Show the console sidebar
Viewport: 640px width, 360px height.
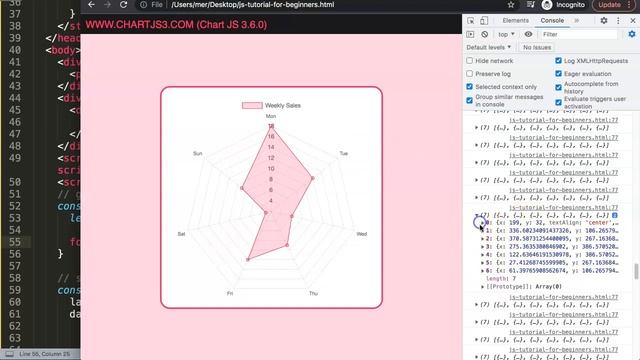pos(470,34)
